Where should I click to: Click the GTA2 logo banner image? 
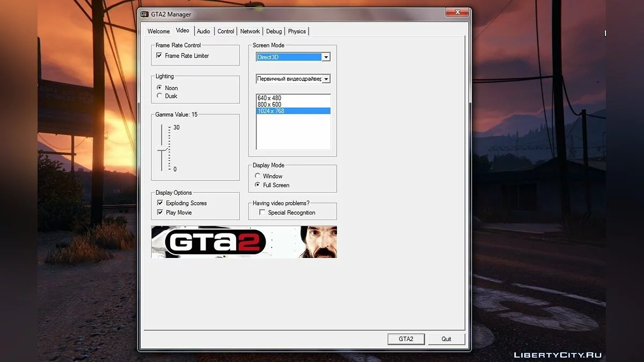(x=244, y=242)
